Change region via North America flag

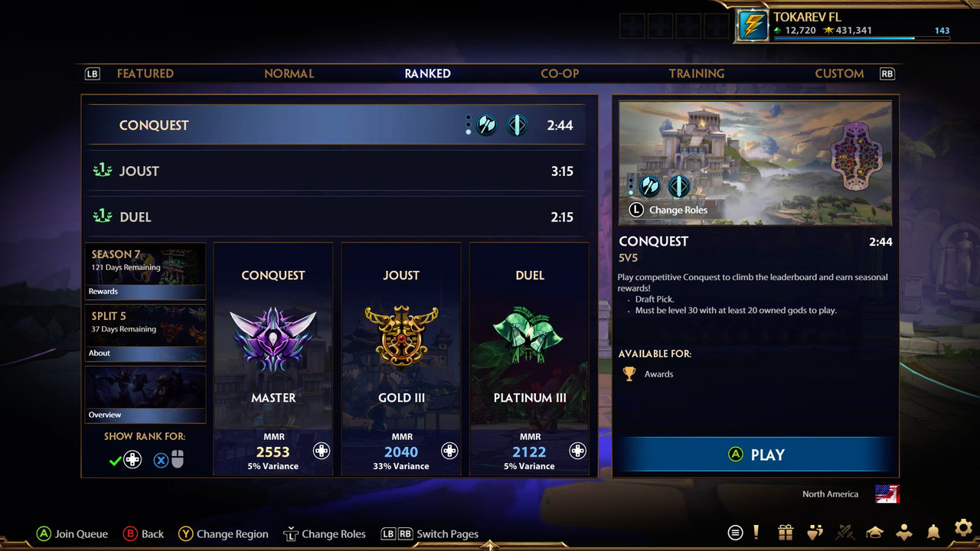tap(887, 494)
